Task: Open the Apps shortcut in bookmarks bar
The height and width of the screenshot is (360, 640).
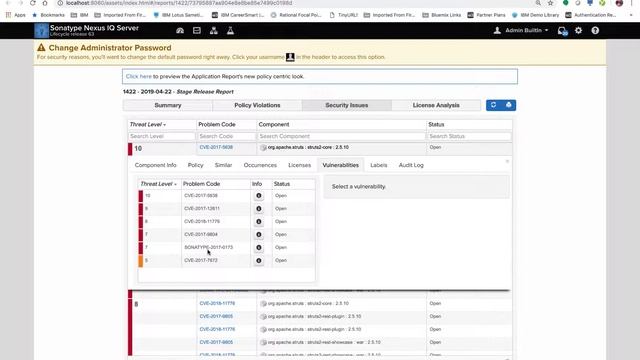Action: (16, 15)
